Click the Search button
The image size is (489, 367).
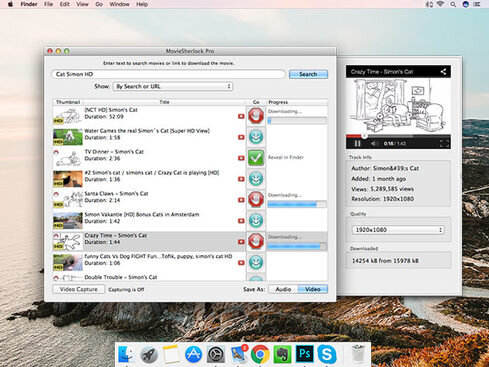click(x=308, y=74)
